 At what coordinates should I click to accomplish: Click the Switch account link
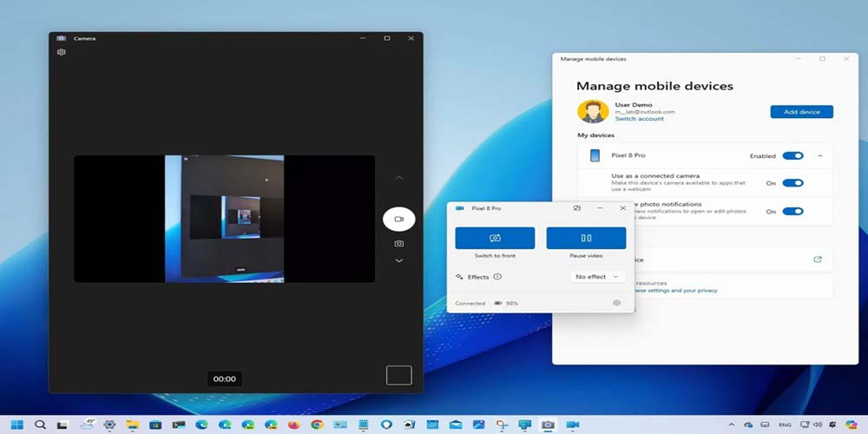coord(639,119)
